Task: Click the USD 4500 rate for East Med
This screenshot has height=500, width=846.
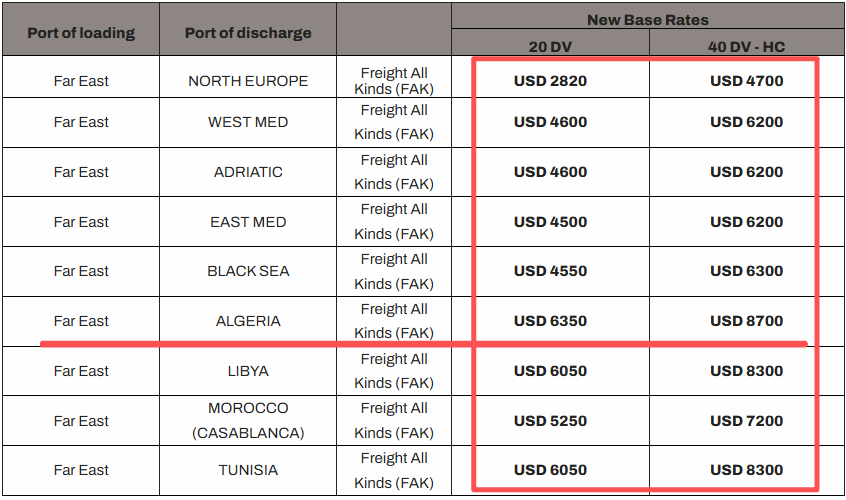Action: (550, 222)
